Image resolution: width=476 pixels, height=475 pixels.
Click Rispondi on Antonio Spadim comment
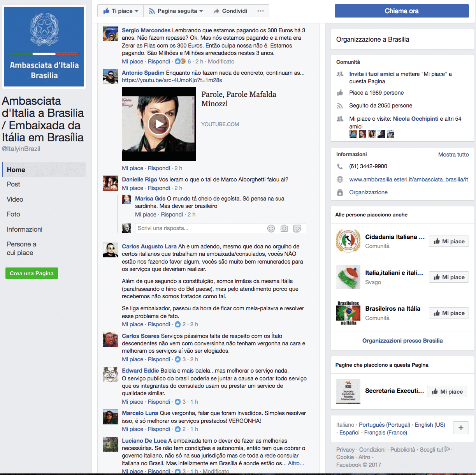[x=159, y=168]
